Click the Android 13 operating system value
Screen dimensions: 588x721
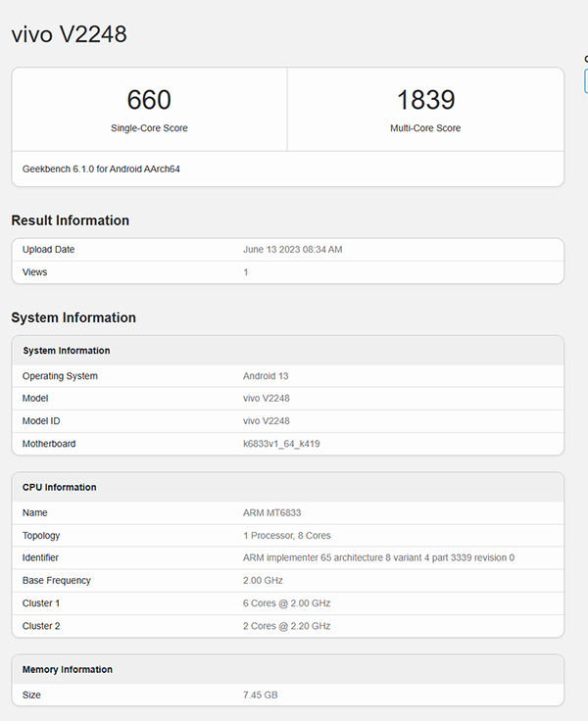(x=266, y=376)
